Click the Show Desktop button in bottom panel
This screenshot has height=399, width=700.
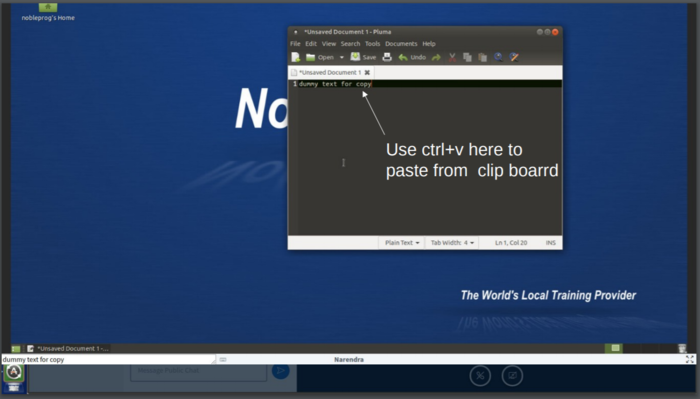click(x=16, y=349)
